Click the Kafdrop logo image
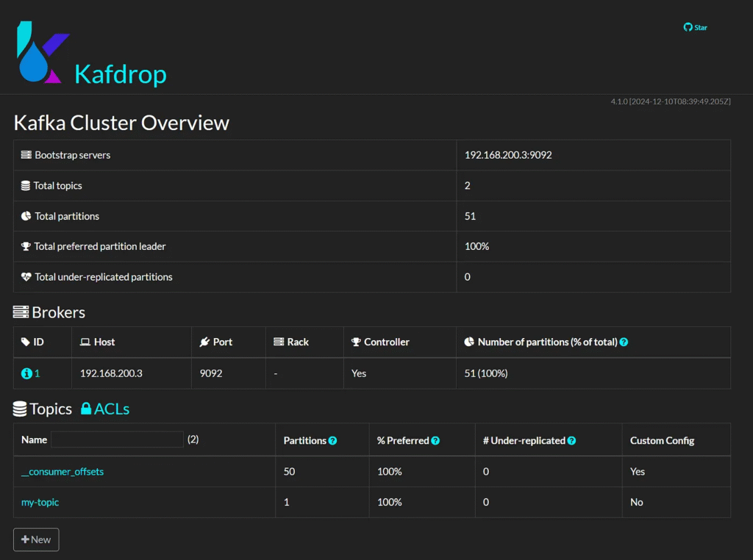The width and height of the screenshot is (753, 560). click(x=43, y=52)
